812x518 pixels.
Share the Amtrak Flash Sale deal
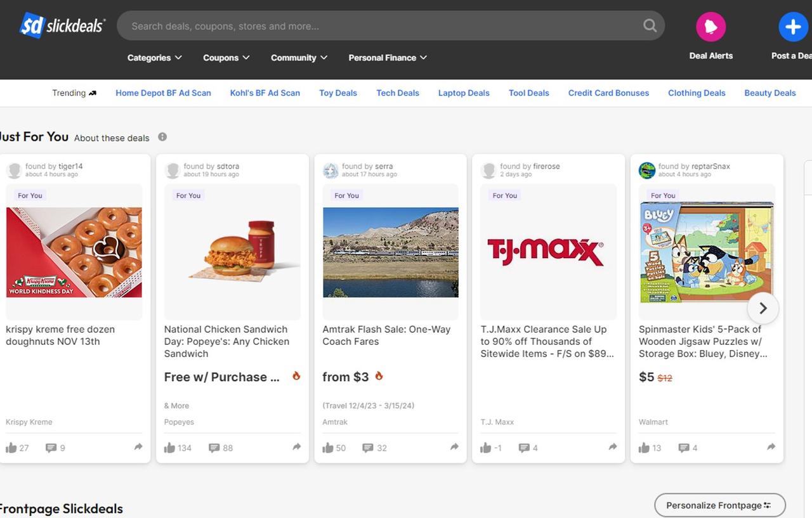(454, 447)
